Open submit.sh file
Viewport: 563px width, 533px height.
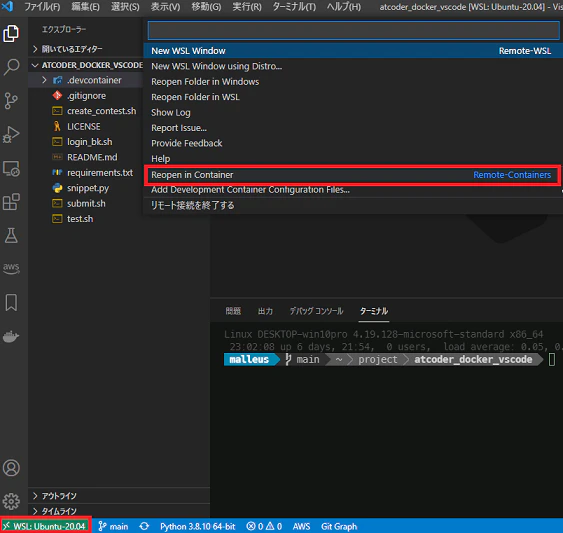coord(86,204)
